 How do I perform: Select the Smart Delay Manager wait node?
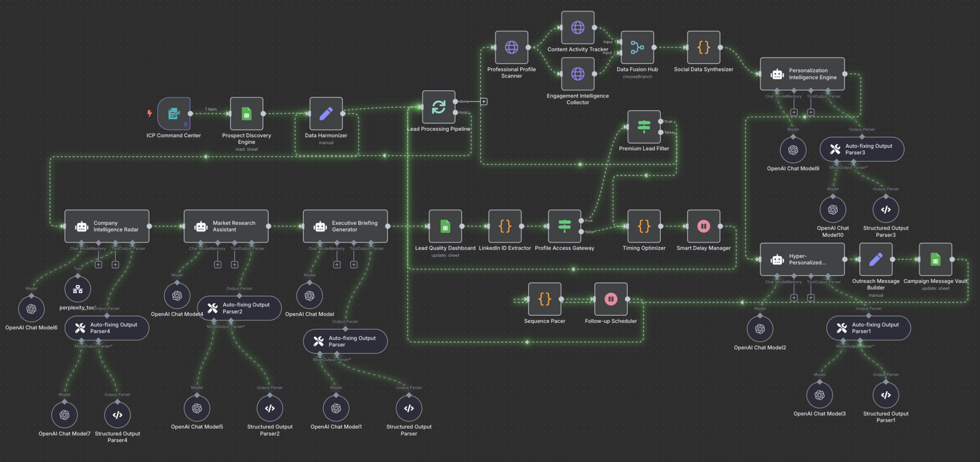pos(703,226)
